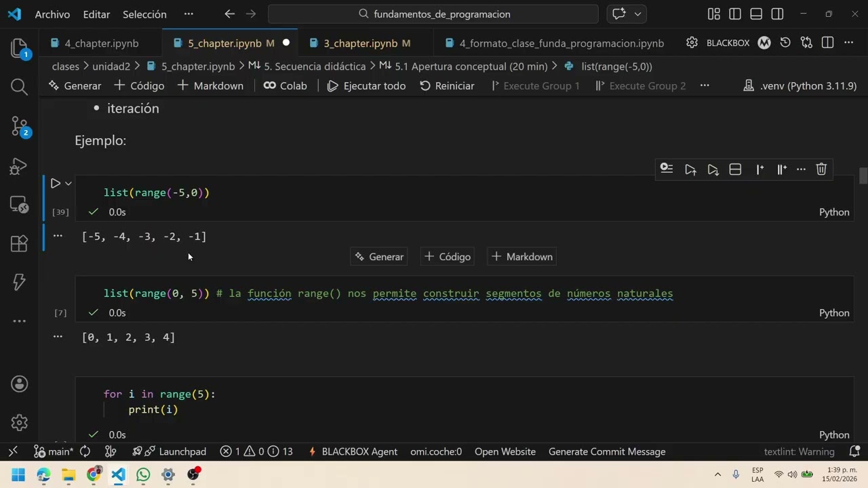Image resolution: width=868 pixels, height=488 pixels.
Task: Insert Markdown cell between cells via inline button
Action: tap(521, 257)
